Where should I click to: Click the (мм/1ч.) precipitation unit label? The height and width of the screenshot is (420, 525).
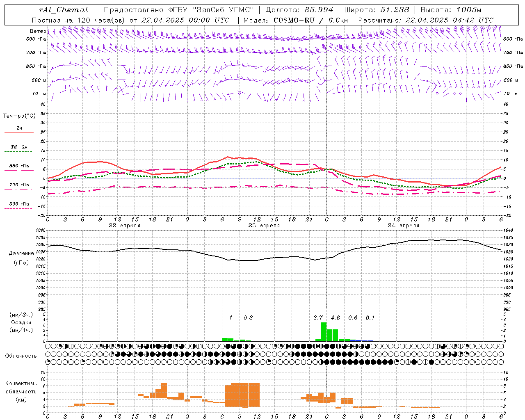coord(21,330)
